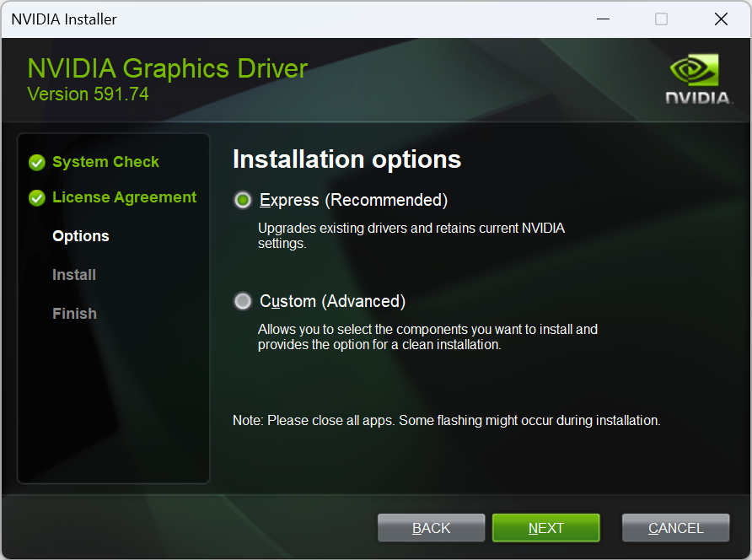Click the checkmark next to License Agreement
This screenshot has height=560, width=752.
(x=36, y=197)
